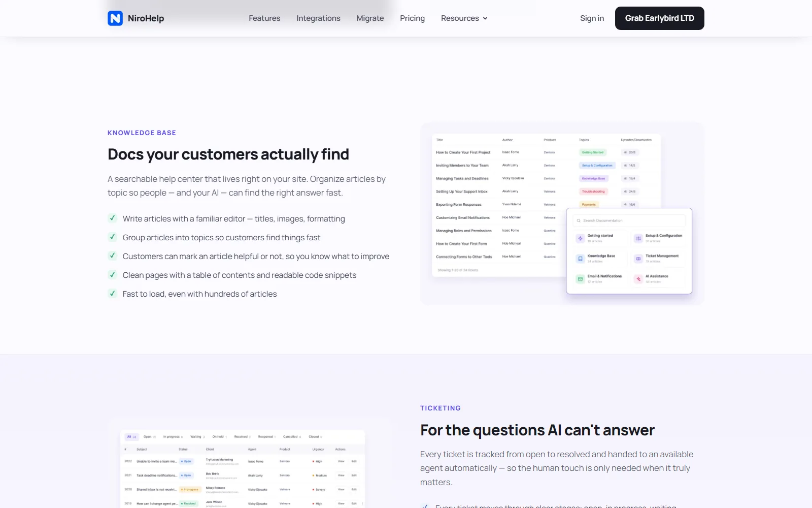The image size is (812, 508).
Task: Open the knowledge base articles table preview image
Action: [x=562, y=214]
